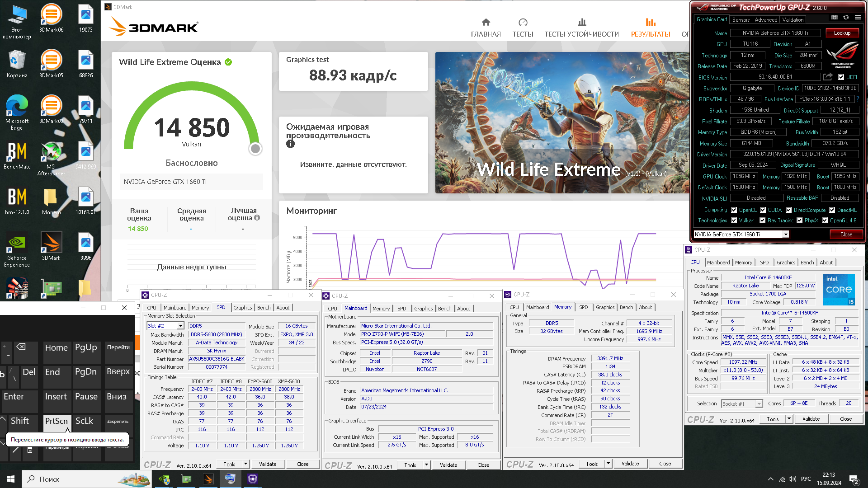Toggle the CUDA checkbox in GPU-Z

pos(763,210)
